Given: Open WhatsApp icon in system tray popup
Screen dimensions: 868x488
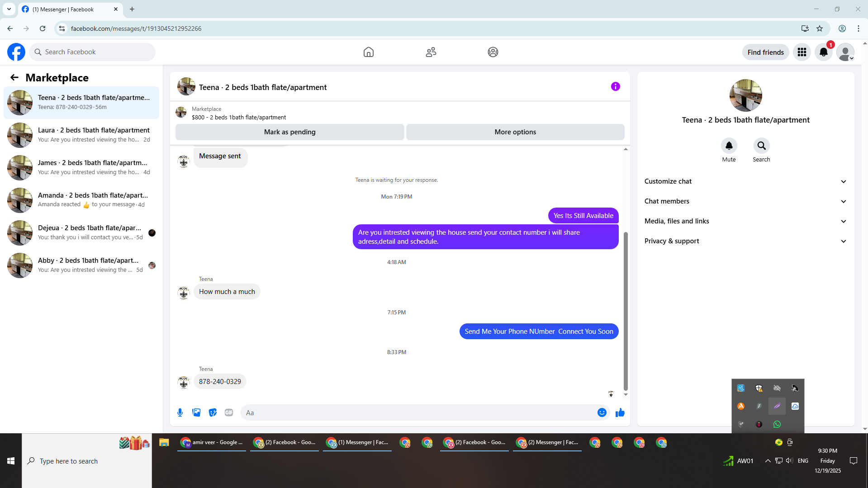Looking at the screenshot, I should pos(777,424).
